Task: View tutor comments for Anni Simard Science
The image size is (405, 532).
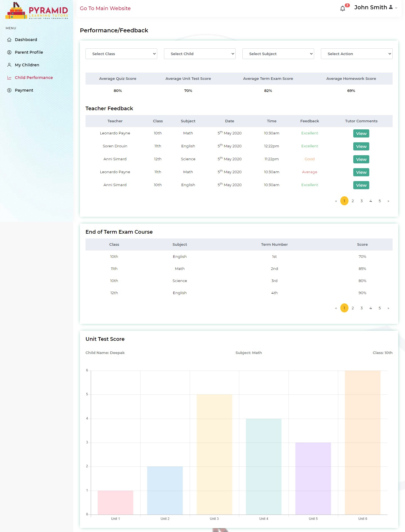Action: click(361, 159)
